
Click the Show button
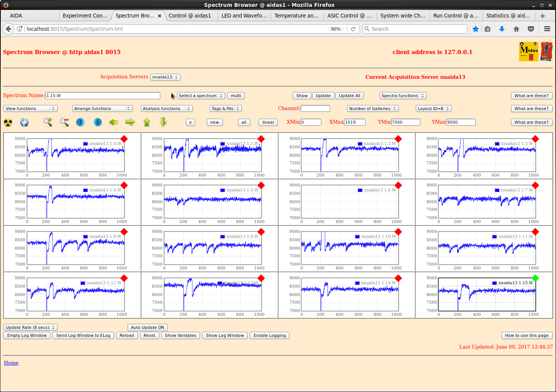pos(302,96)
